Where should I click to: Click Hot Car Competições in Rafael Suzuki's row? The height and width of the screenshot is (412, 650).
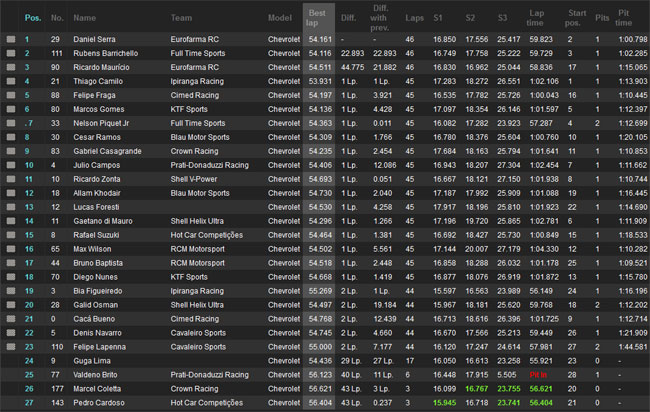tap(206, 235)
